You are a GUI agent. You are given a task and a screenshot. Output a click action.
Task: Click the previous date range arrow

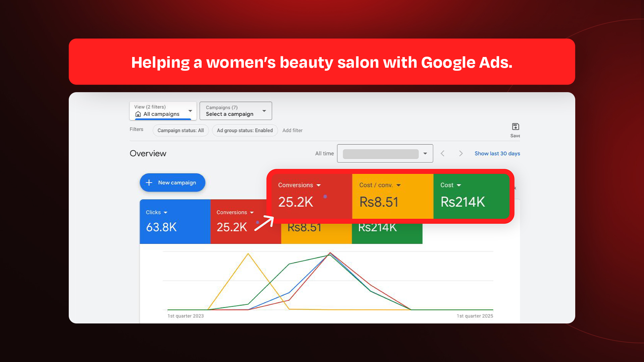pyautogui.click(x=442, y=154)
